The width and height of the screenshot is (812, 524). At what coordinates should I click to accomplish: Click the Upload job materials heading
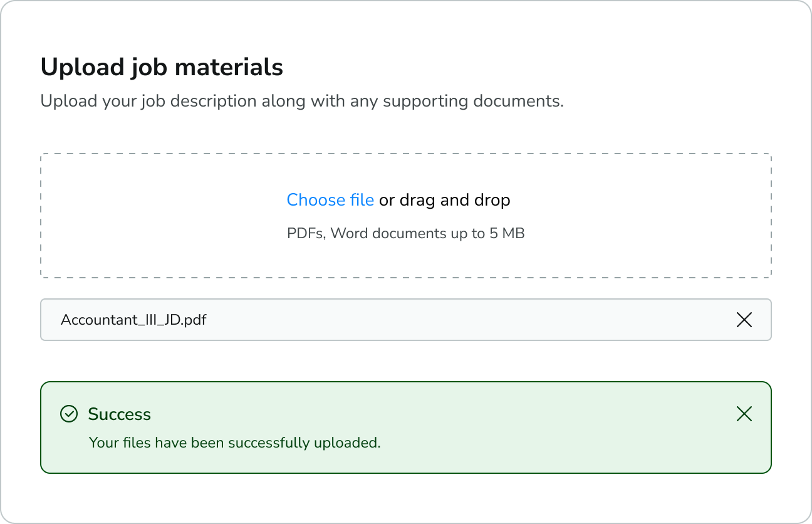pos(162,67)
